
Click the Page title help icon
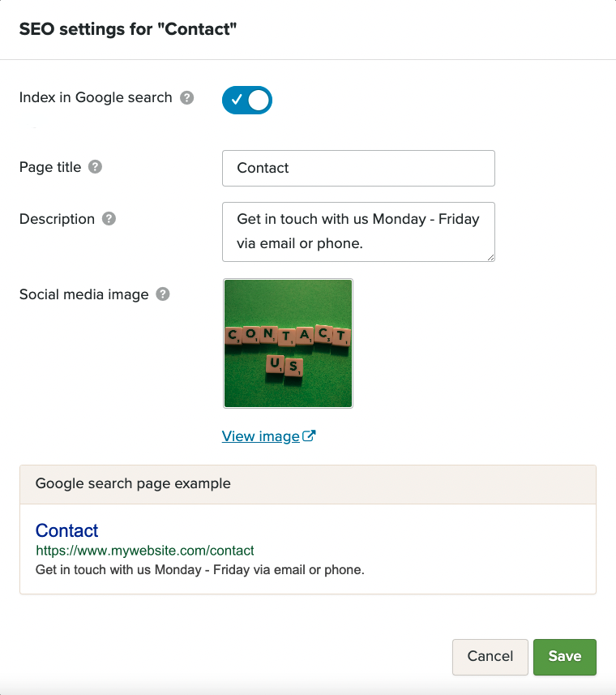[95, 167]
